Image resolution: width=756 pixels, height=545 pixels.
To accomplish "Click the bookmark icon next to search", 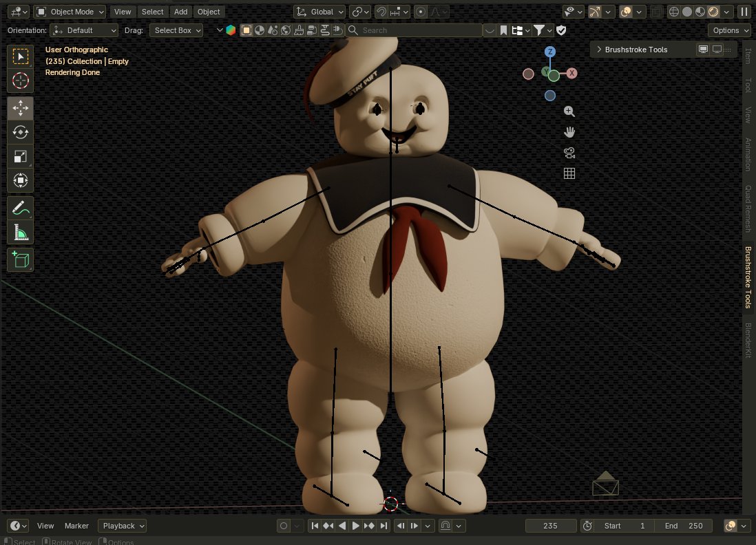I will pyautogui.click(x=503, y=30).
